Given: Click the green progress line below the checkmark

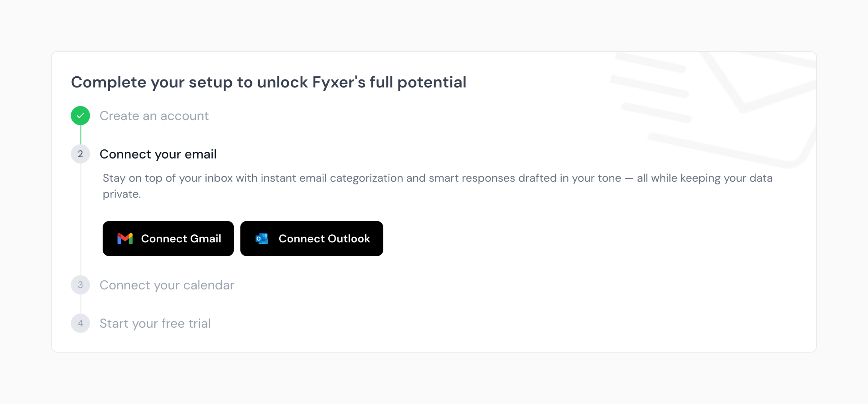Looking at the screenshot, I should tap(81, 135).
